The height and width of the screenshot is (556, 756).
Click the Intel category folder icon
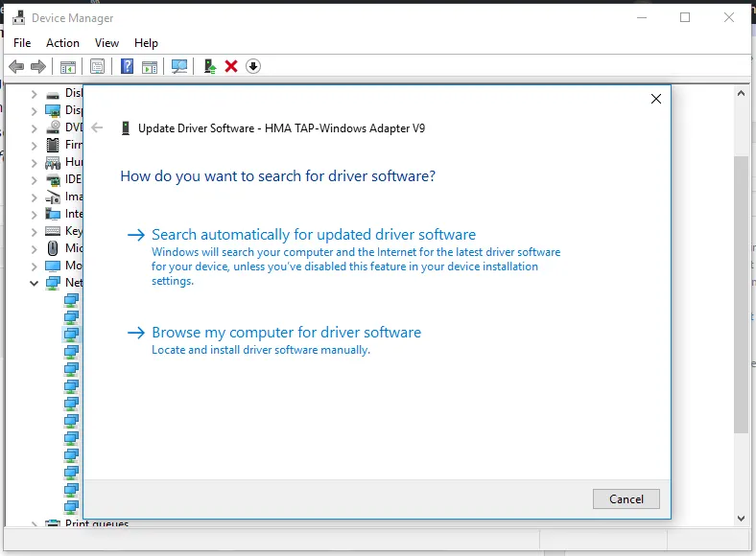pos(53,214)
